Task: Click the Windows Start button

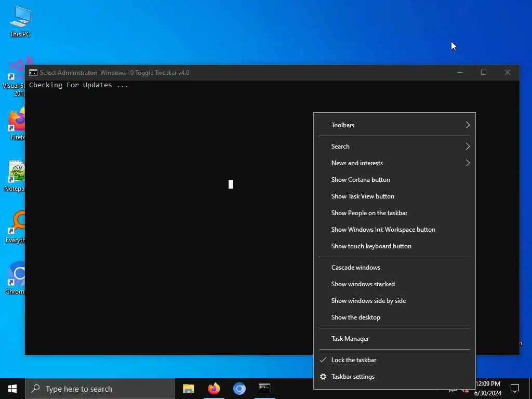Action: coord(12,389)
